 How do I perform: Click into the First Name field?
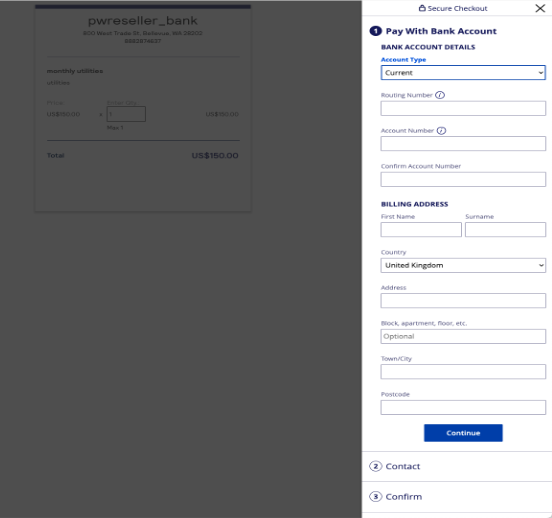421,230
